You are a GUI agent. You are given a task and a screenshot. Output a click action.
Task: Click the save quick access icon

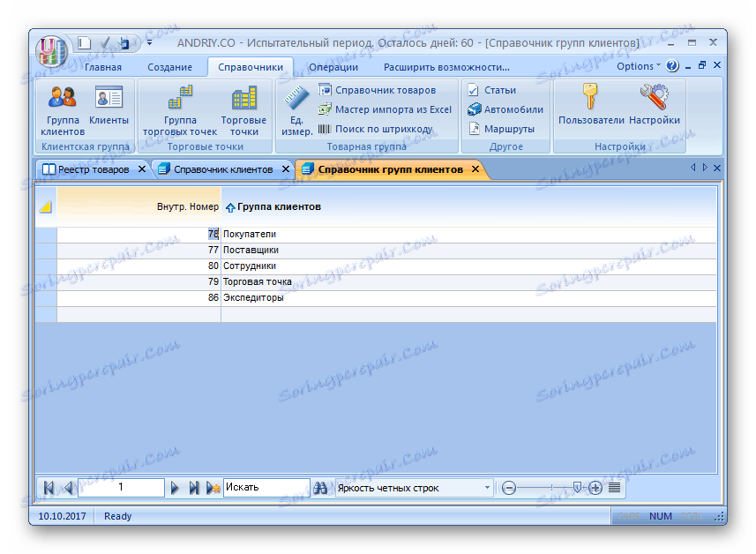tap(124, 43)
